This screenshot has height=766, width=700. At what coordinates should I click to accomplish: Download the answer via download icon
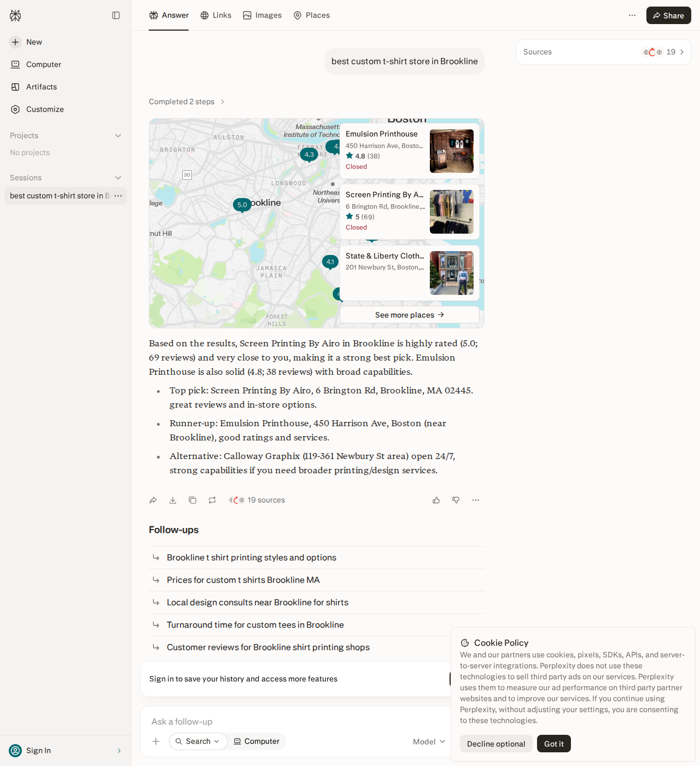point(173,500)
